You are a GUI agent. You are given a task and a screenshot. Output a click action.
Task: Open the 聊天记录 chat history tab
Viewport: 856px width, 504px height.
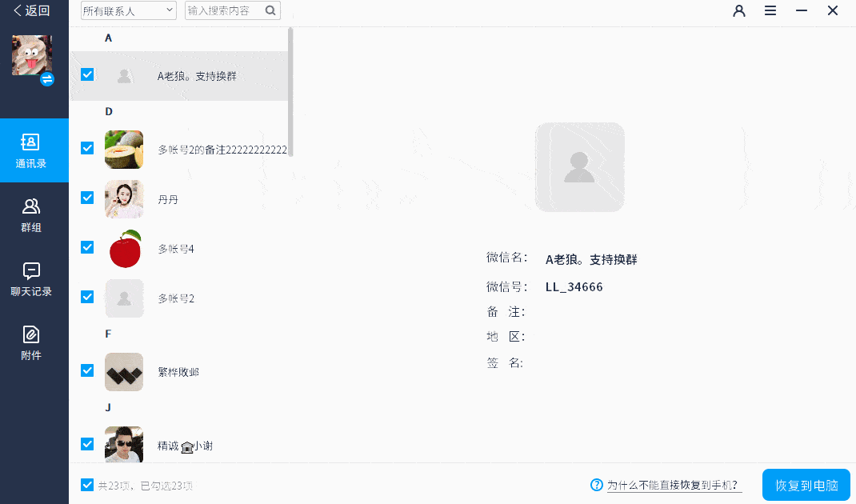[31, 279]
